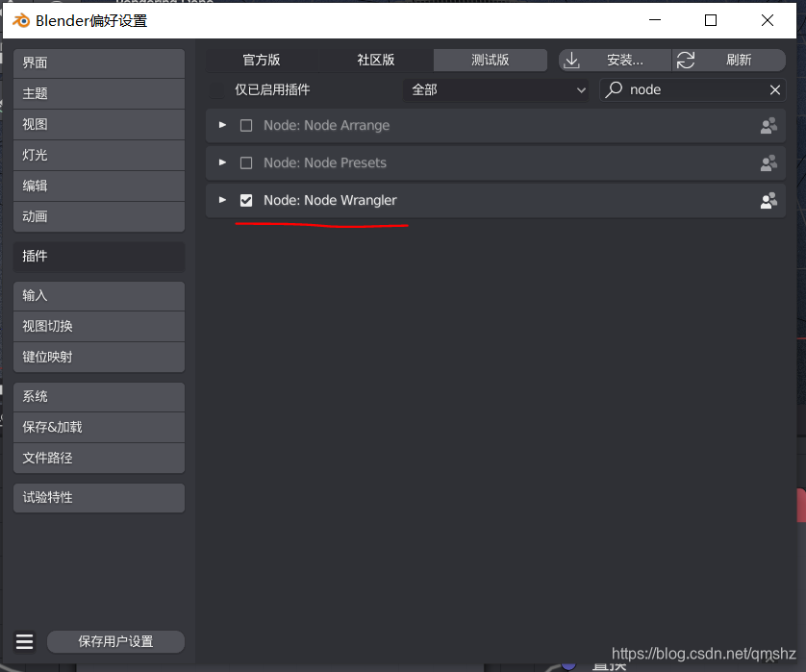
Task: Open the 动画 preferences section
Action: 99,217
